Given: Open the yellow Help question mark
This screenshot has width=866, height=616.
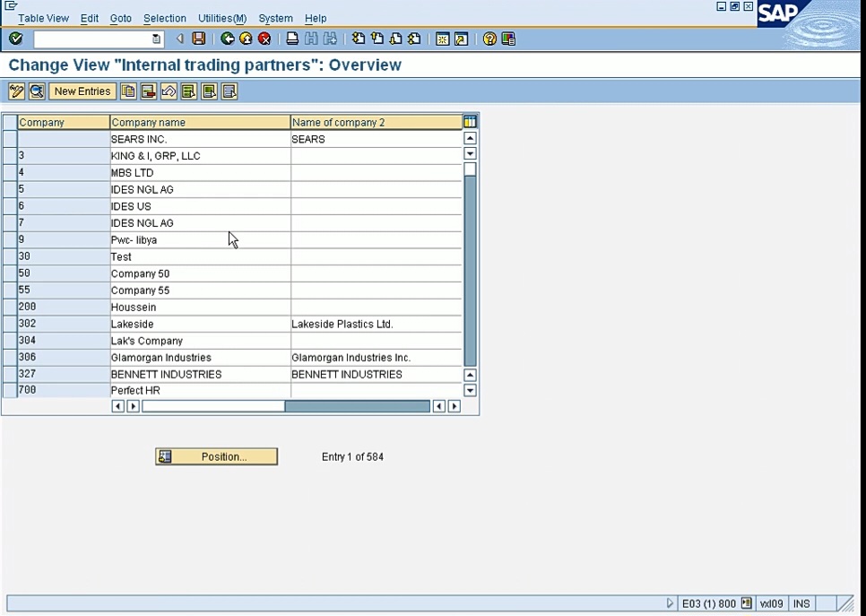Looking at the screenshot, I should click(489, 39).
